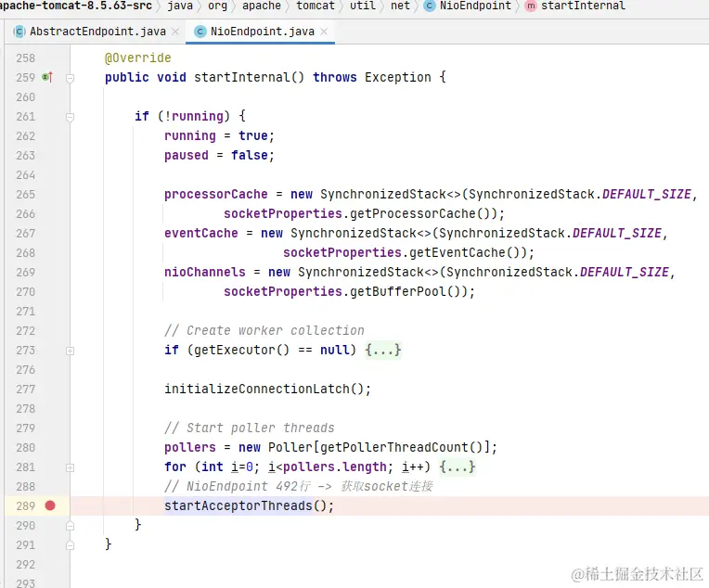Click DEFAULT_SIZE constant on line 265
Screen dimensions: 709x588
coord(646,194)
